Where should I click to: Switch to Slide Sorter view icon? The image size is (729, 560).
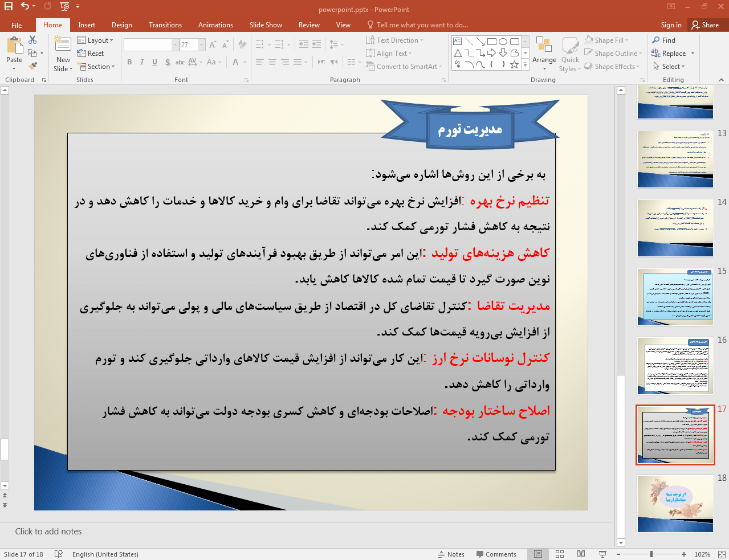(560, 554)
